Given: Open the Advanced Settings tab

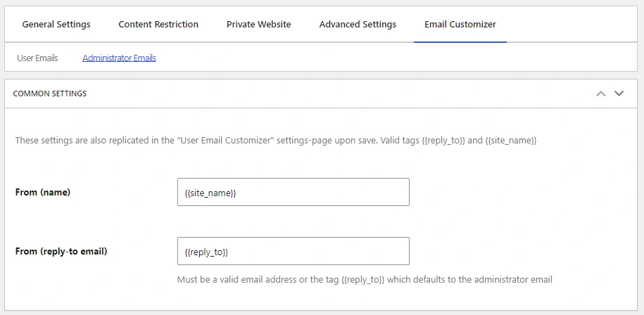Looking at the screenshot, I should (358, 24).
